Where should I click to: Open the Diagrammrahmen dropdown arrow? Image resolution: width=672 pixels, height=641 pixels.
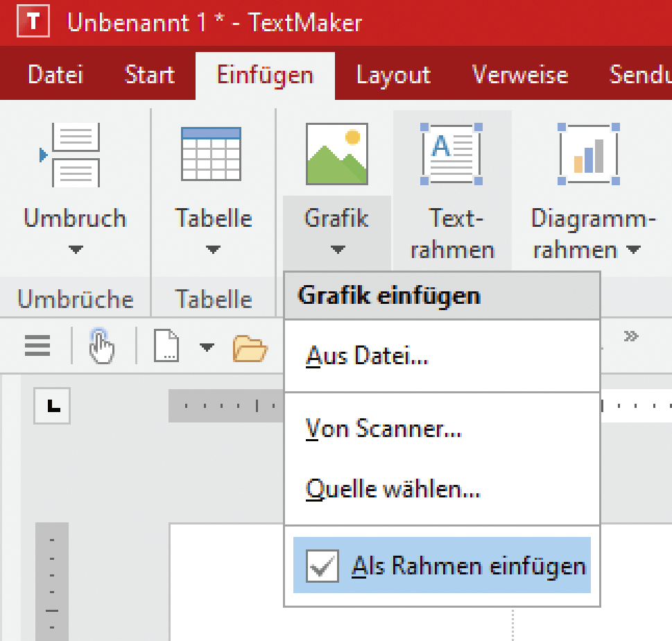(x=633, y=250)
